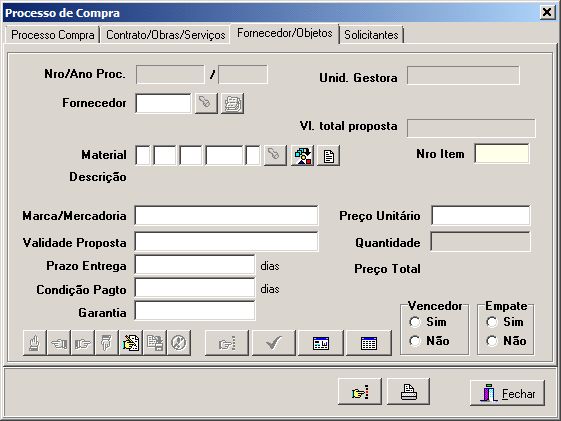Click the document icon next to Material

coord(328,156)
